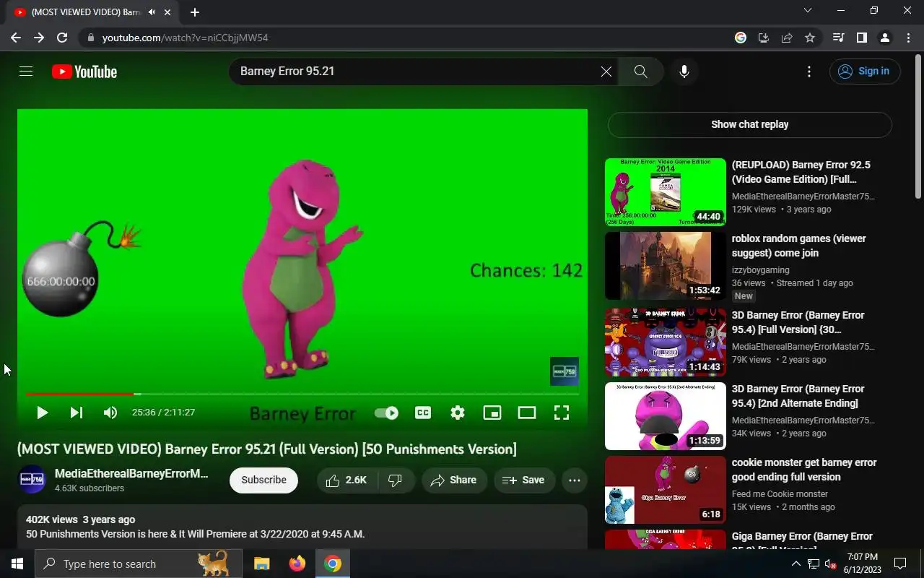Bookmark this tab with star icon
Image resolution: width=924 pixels, height=578 pixels.
click(x=810, y=38)
